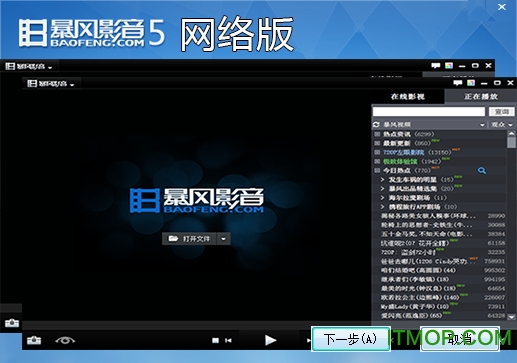Viewport: 517px width, 363px height.
Task: Expand the green category row (1942)
Action: tap(377, 161)
